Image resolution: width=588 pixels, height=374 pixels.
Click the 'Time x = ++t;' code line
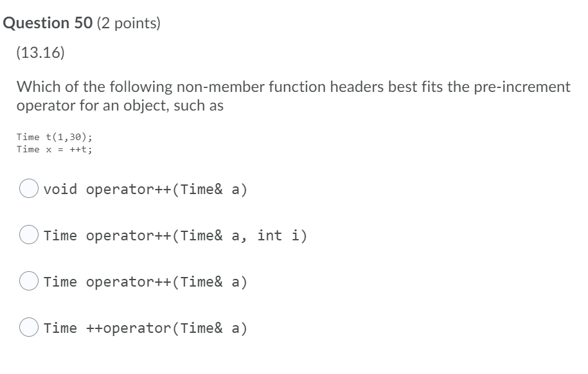click(55, 150)
